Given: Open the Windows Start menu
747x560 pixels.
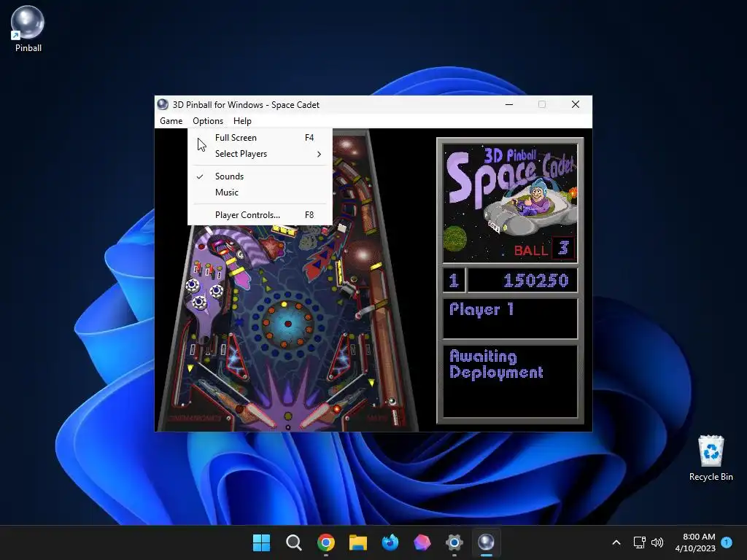Looking at the screenshot, I should (262, 542).
